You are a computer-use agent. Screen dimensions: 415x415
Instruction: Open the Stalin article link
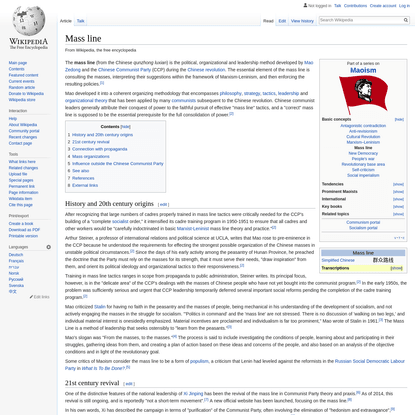click(100, 307)
